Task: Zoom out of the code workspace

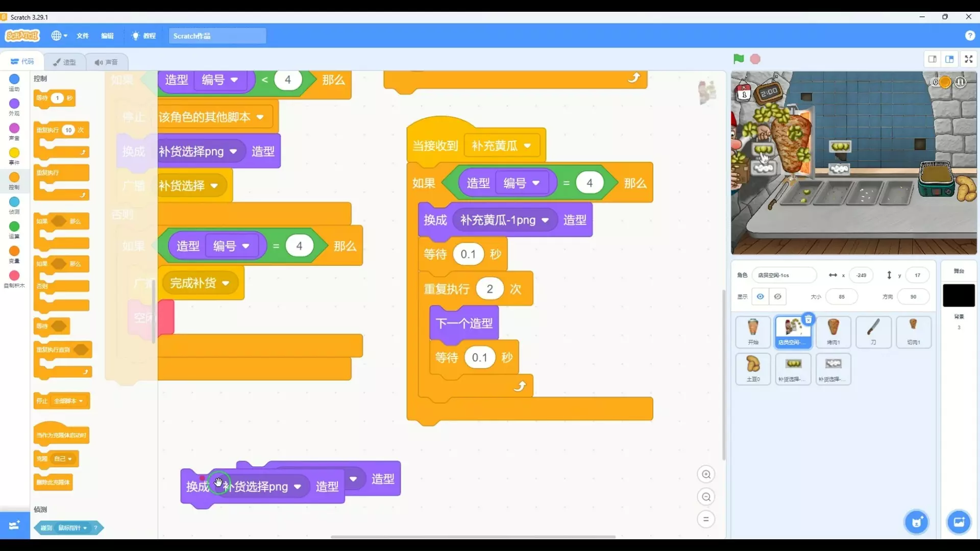Action: click(706, 497)
